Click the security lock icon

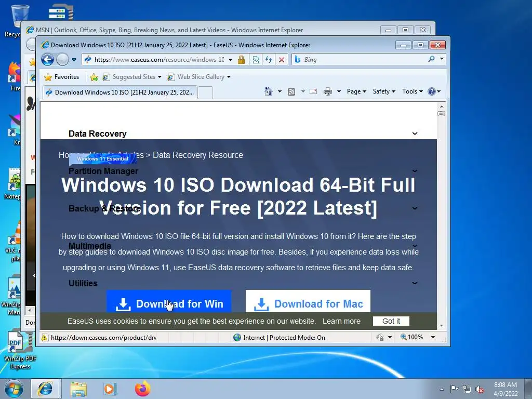(x=241, y=60)
